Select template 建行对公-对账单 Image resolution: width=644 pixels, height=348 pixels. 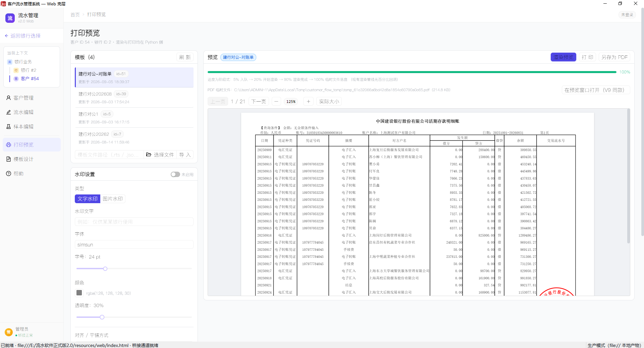tap(135, 77)
